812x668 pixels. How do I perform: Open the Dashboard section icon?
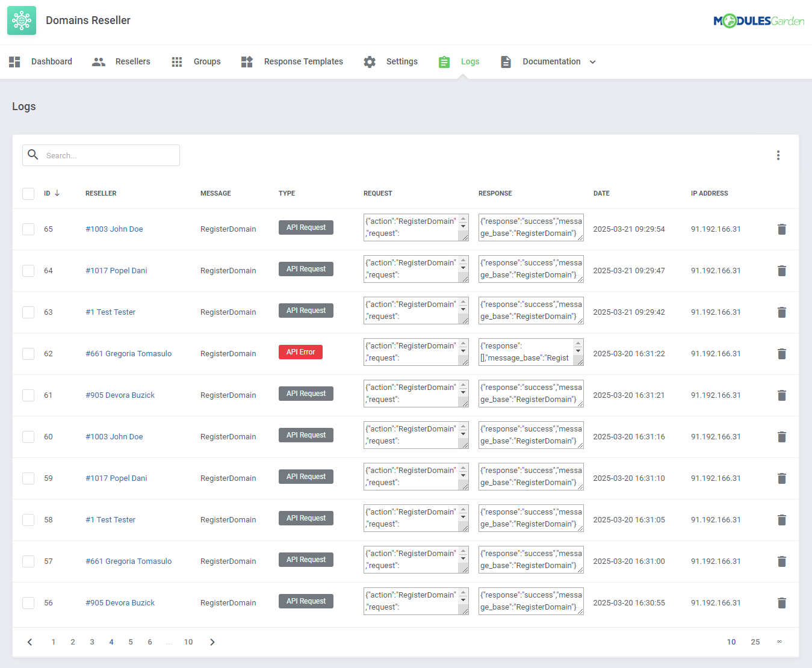tap(14, 61)
